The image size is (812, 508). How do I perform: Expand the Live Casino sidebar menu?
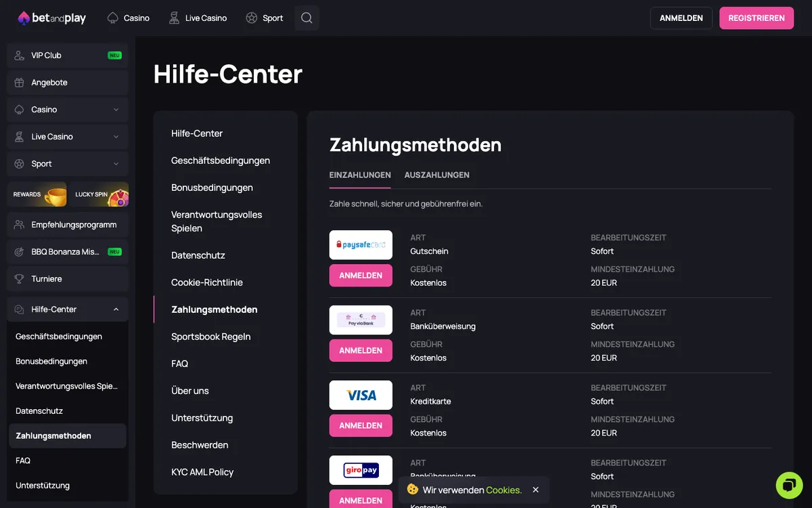click(116, 137)
